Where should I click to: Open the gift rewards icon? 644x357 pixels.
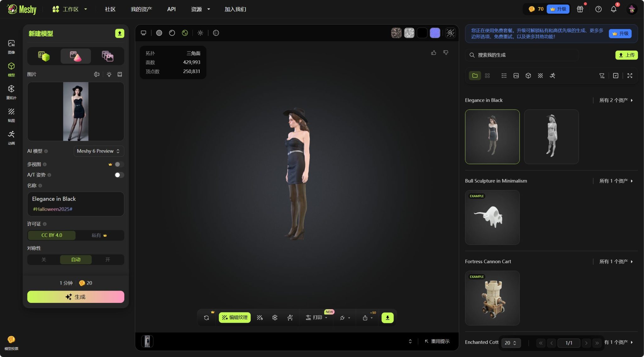click(x=580, y=9)
